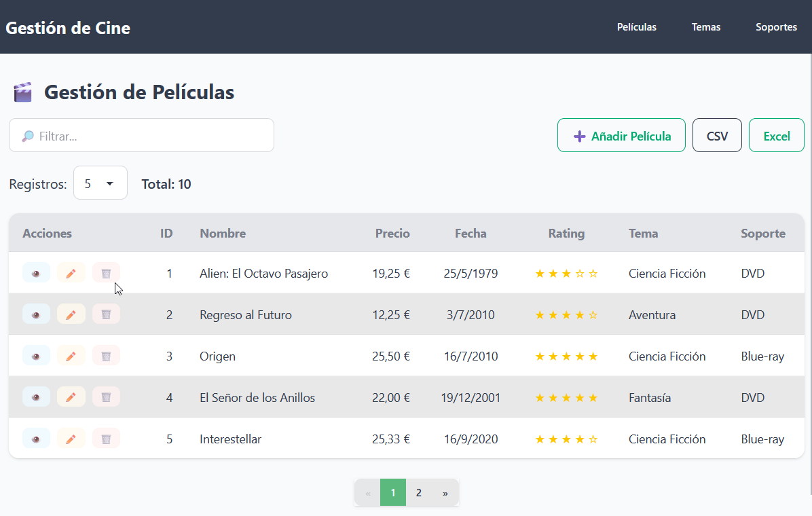Image resolution: width=812 pixels, height=516 pixels.
Task: Click the Añadir Película button
Action: click(x=621, y=136)
